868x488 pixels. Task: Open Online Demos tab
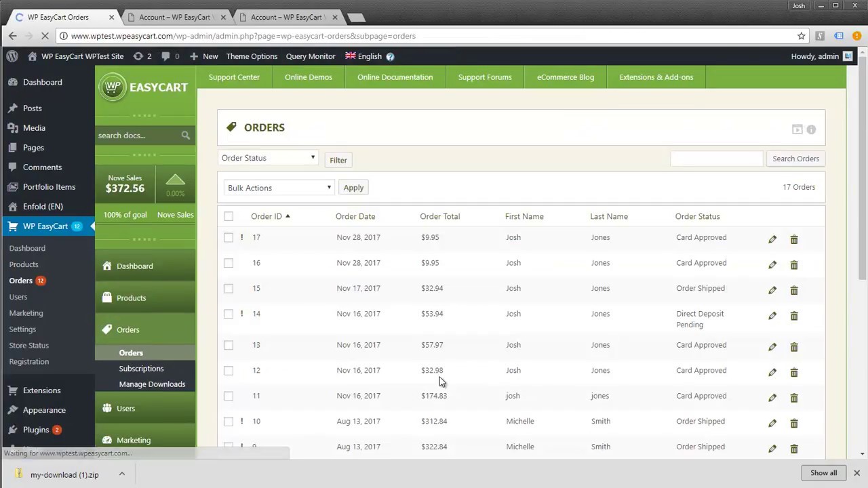[309, 77]
